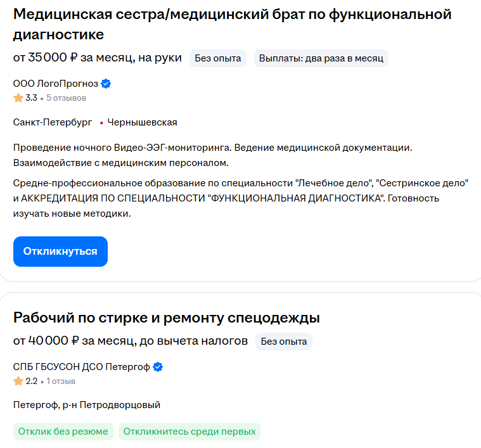Screen dimensions: 481x448
Task: Open the Рабочий по стирке и ремонту спецодежды vacancy
Action: (x=166, y=317)
